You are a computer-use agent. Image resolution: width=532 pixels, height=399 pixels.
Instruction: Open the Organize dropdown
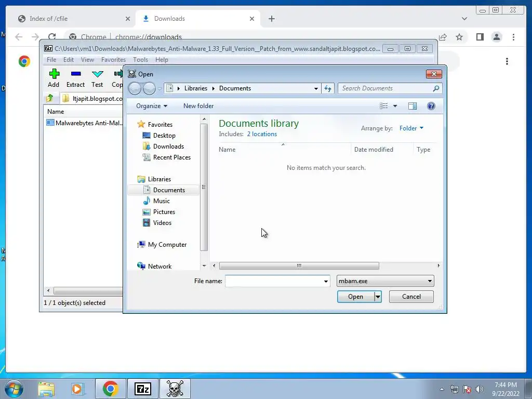point(152,106)
